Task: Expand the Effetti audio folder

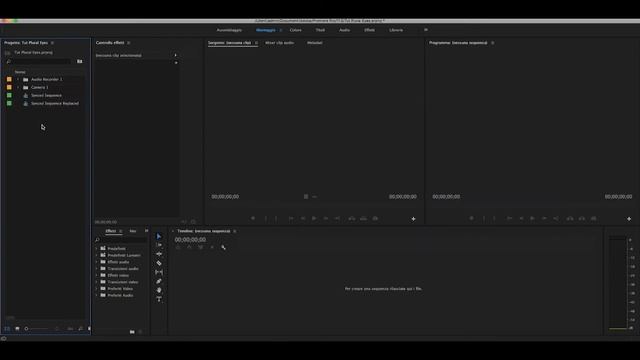Action: 97,262
